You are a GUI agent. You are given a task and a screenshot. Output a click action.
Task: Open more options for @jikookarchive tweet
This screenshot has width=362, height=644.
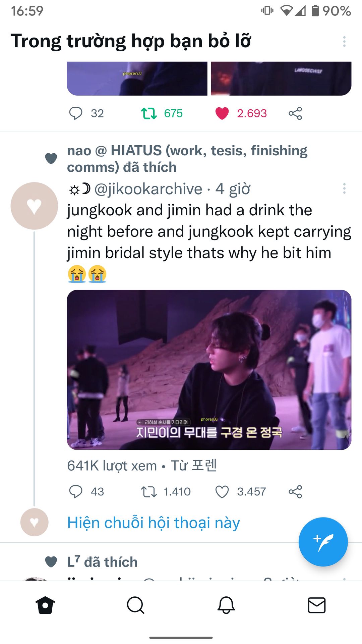tap(344, 189)
